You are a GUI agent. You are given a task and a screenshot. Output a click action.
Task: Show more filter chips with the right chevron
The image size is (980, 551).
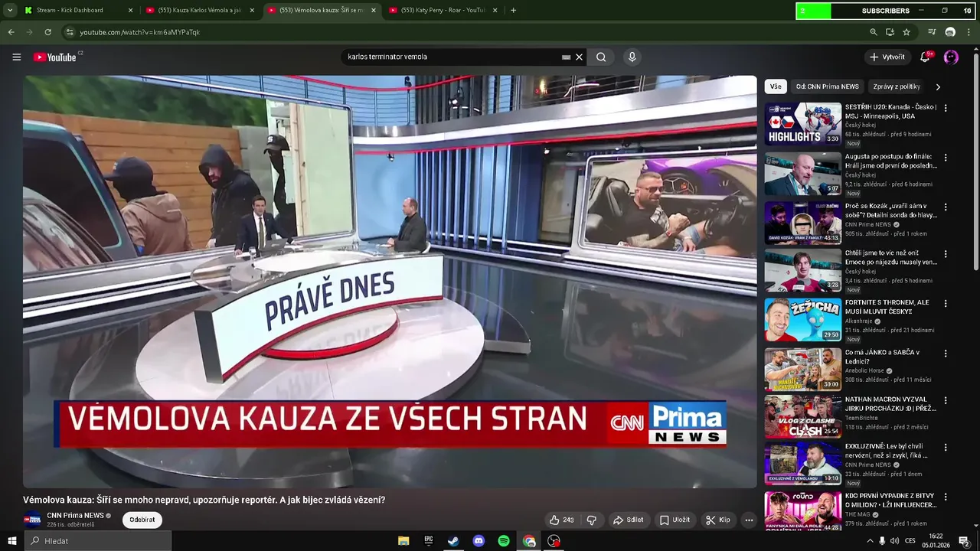[938, 86]
